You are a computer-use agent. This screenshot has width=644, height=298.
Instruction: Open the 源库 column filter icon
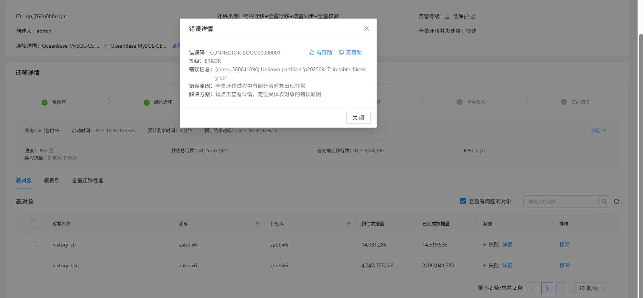click(x=258, y=224)
